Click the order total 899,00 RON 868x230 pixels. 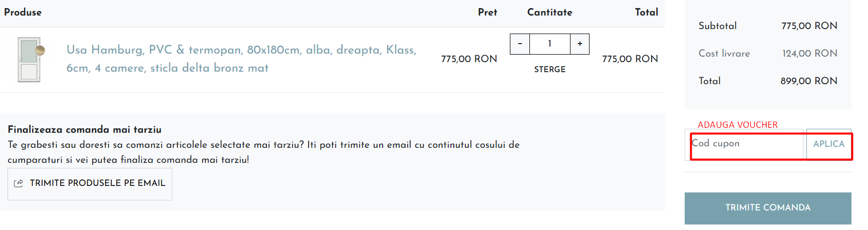(x=808, y=81)
